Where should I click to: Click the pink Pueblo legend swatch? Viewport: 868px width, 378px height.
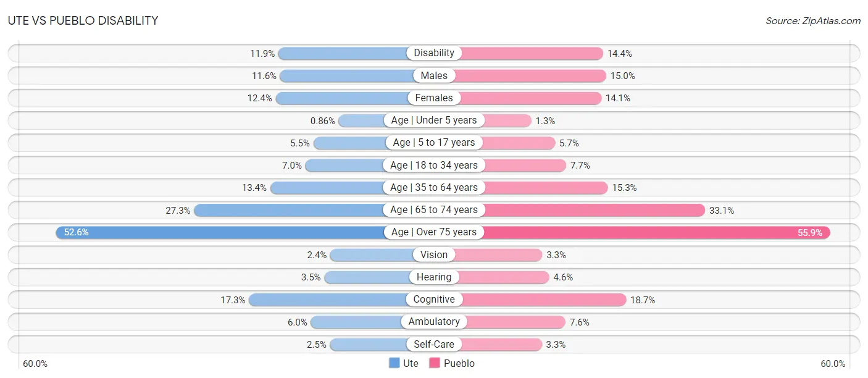tap(435, 363)
